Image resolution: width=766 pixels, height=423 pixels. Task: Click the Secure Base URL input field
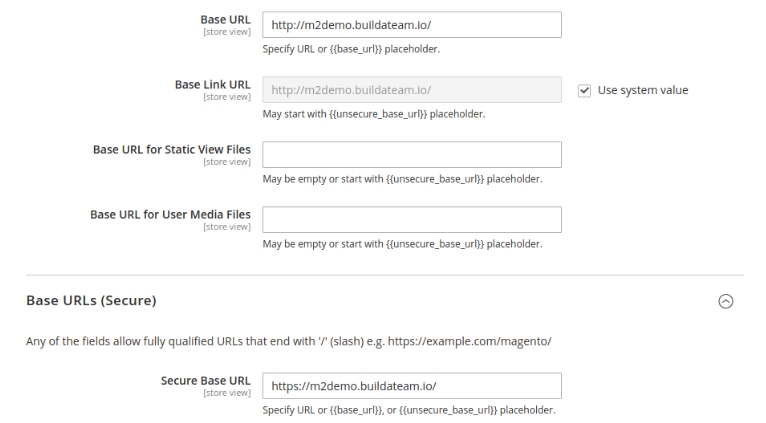[x=412, y=386]
